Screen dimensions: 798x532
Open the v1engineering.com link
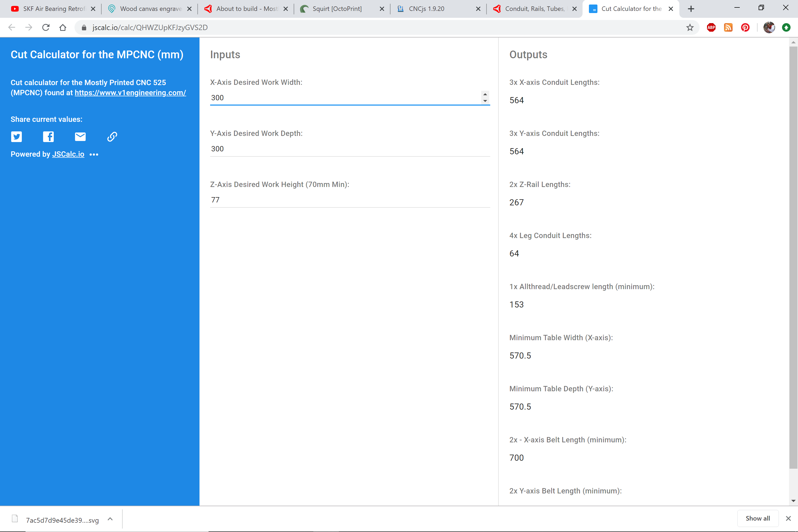click(x=130, y=93)
